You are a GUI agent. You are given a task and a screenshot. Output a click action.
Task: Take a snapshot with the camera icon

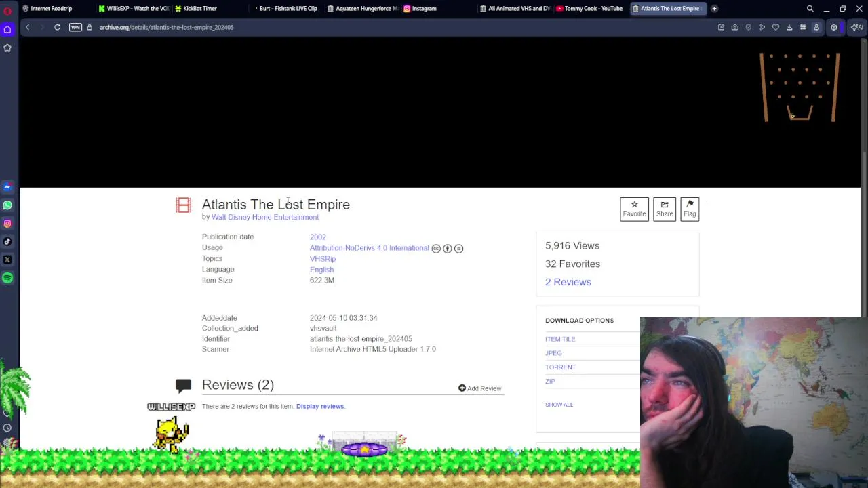[735, 27]
